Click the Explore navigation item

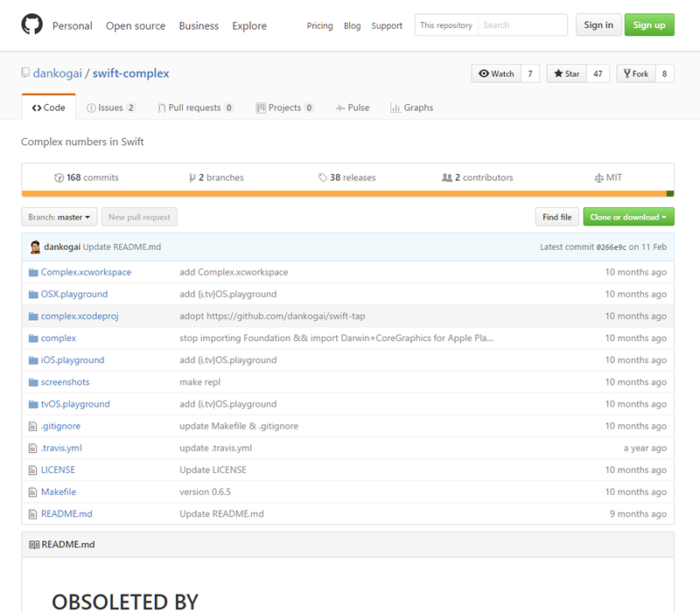(x=249, y=26)
